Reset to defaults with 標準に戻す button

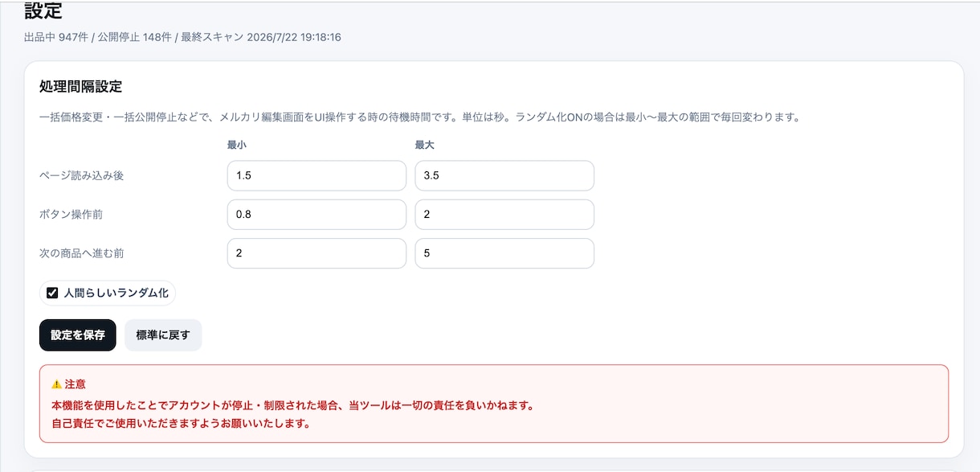pos(163,335)
